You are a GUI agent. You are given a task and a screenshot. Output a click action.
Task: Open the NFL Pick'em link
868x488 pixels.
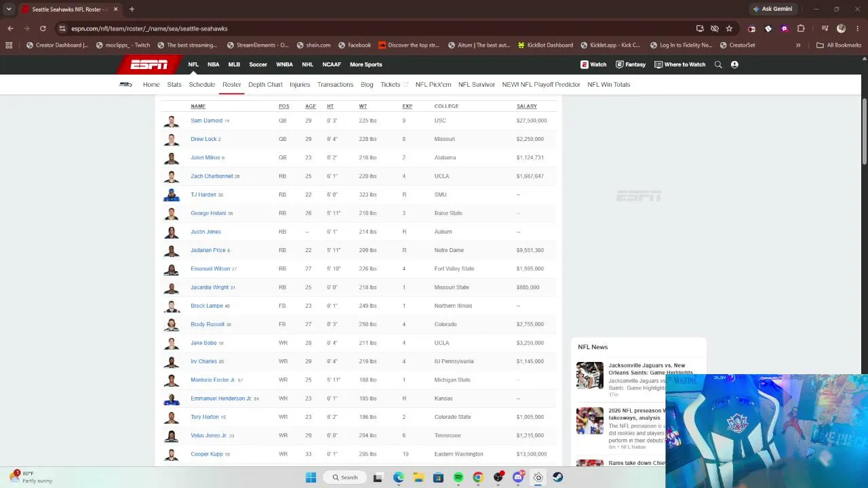tap(433, 85)
